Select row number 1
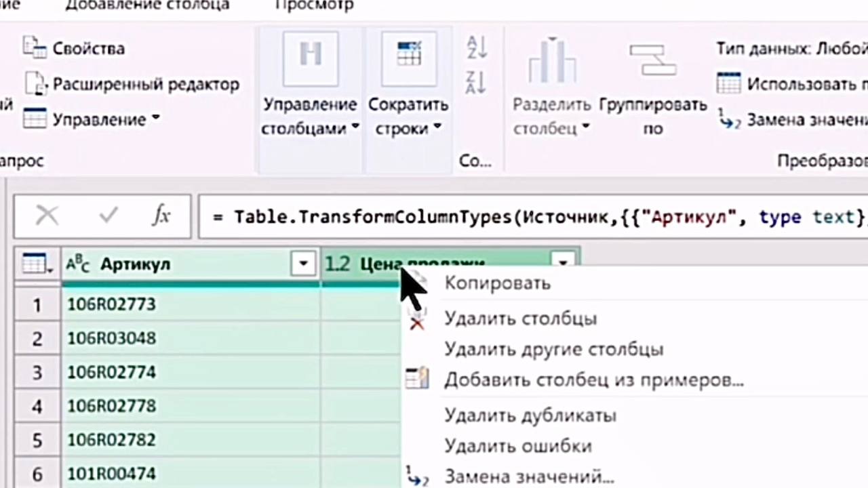The image size is (868, 488). (37, 305)
